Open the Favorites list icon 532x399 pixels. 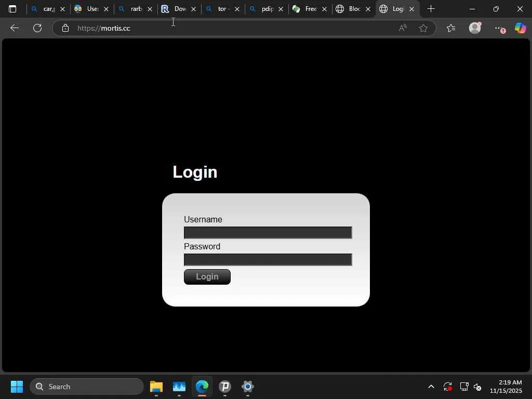pyautogui.click(x=451, y=28)
